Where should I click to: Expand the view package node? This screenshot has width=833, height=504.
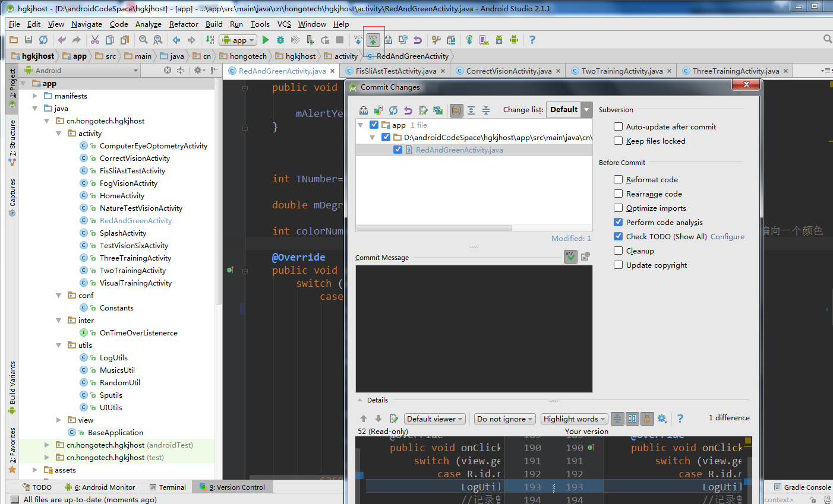point(59,420)
